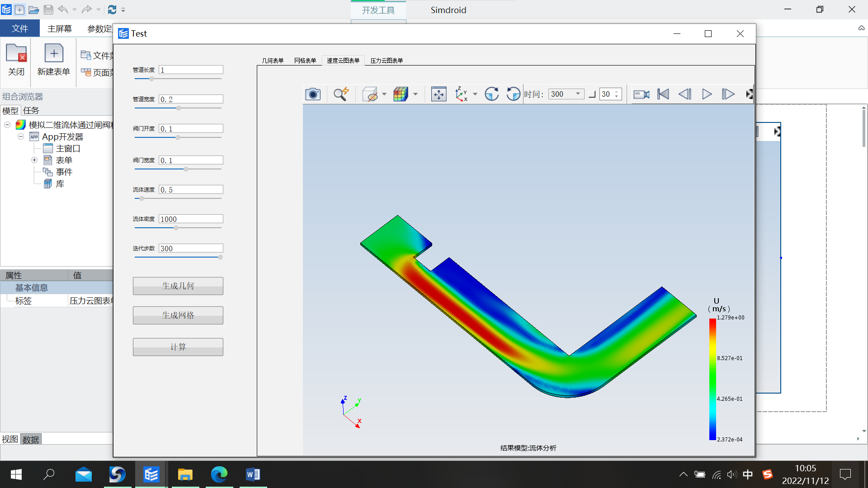Click the XYZ axis orientation icon
The height and width of the screenshot is (488, 868).
(462, 94)
